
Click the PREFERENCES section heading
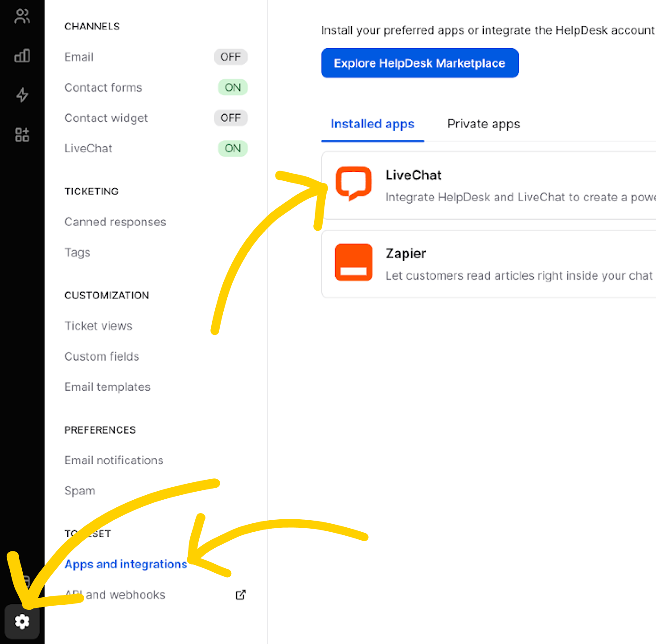coord(100,430)
